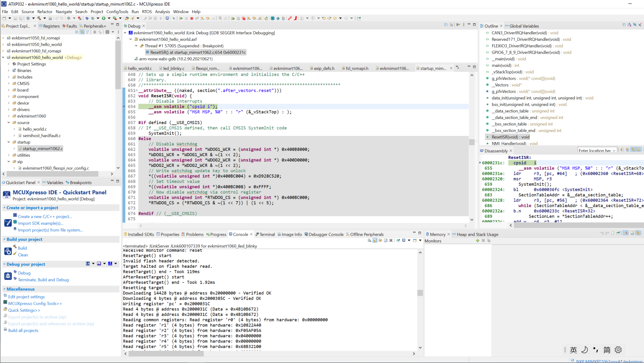Save the current file using disk icon
The image size is (644, 363).
[15, 18]
